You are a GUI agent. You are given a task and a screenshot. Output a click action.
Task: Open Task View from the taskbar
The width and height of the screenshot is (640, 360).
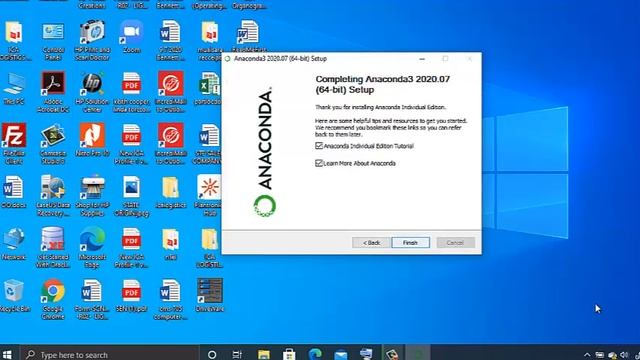237,354
